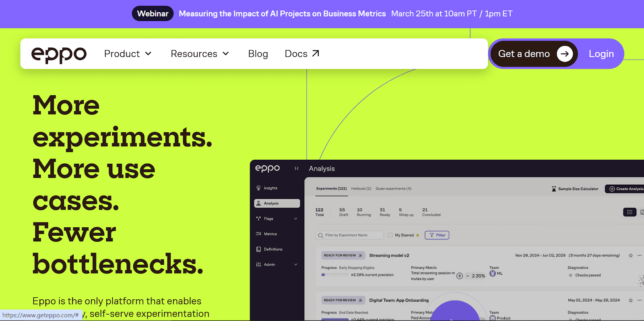Toggle the My Starred checkbox
The image size is (644, 321).
point(390,235)
